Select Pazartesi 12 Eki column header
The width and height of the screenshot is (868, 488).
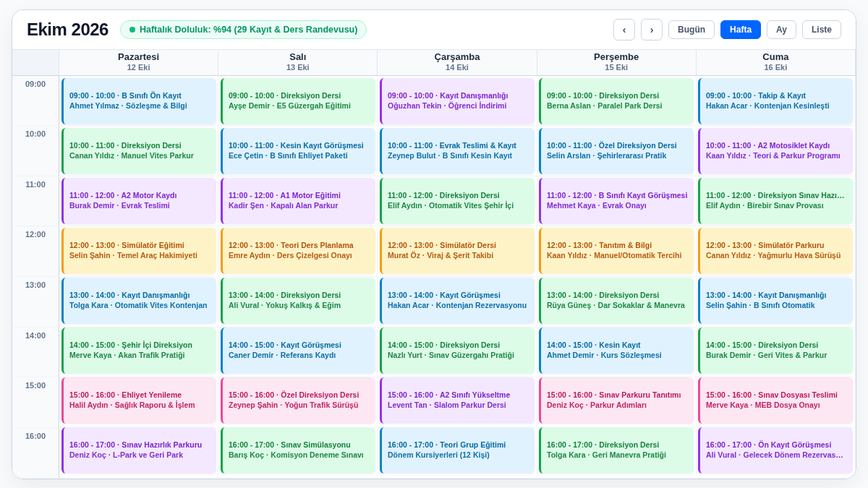click(x=139, y=62)
